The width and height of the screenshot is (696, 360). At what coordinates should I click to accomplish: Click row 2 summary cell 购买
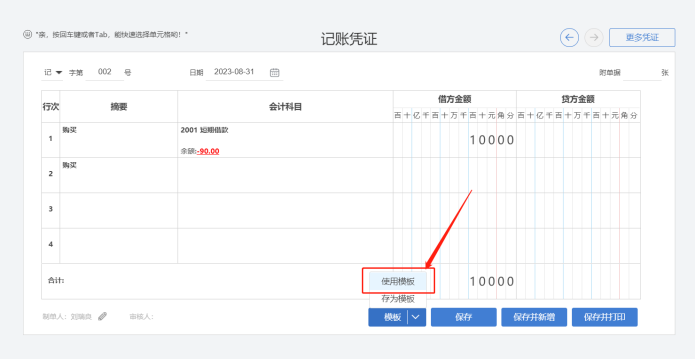tap(119, 175)
